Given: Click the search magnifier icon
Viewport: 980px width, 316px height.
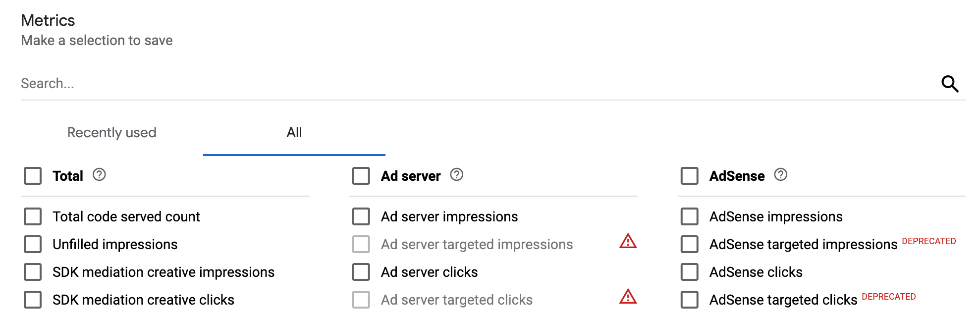Looking at the screenshot, I should pyautogui.click(x=950, y=84).
